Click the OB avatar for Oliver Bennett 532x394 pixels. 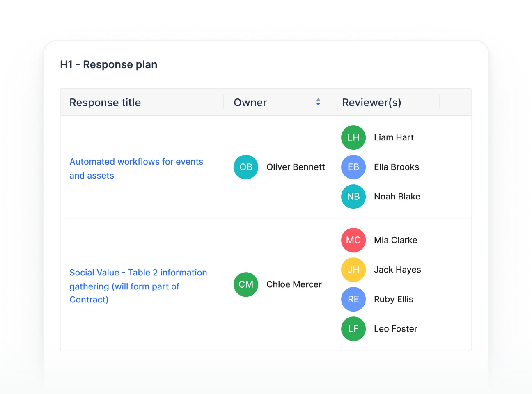pyautogui.click(x=246, y=167)
